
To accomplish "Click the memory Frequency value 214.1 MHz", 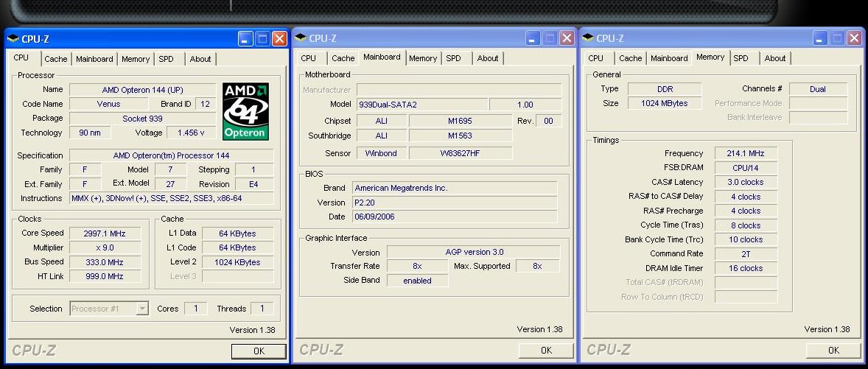I will [745, 153].
